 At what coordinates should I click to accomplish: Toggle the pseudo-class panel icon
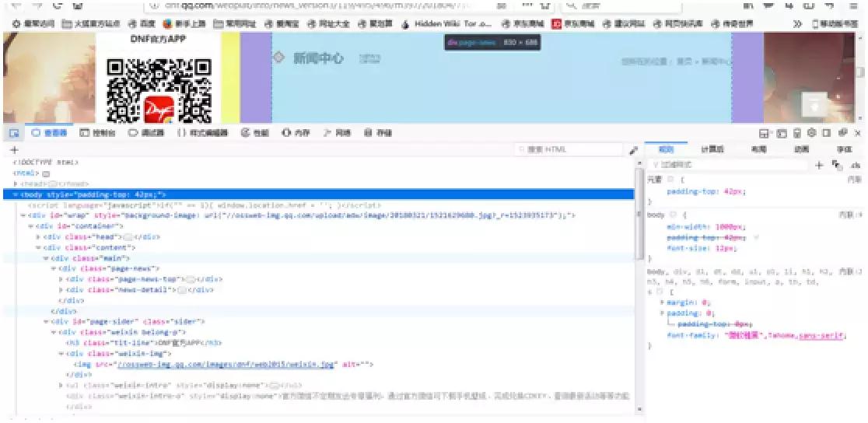tap(837, 166)
